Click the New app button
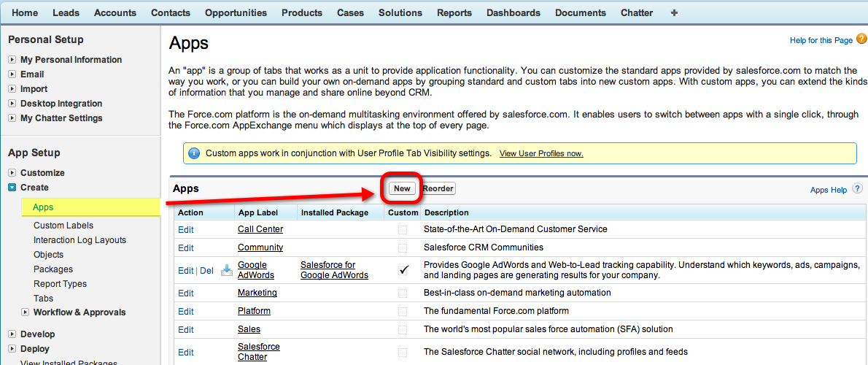Viewport: 868px width, 365px height. coord(402,188)
